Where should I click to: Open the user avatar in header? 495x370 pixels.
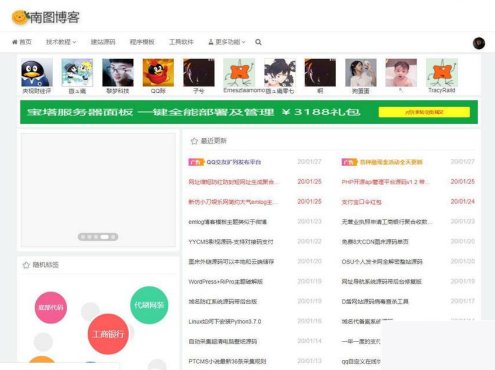tap(479, 43)
